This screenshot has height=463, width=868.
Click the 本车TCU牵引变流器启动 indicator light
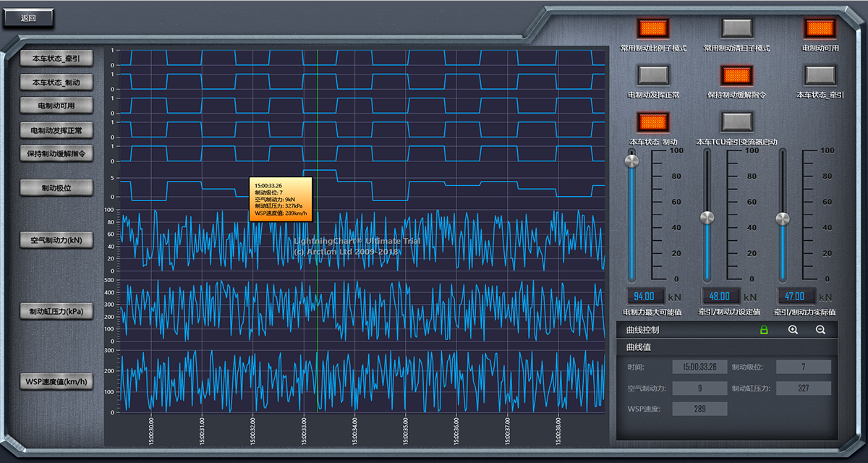click(737, 122)
